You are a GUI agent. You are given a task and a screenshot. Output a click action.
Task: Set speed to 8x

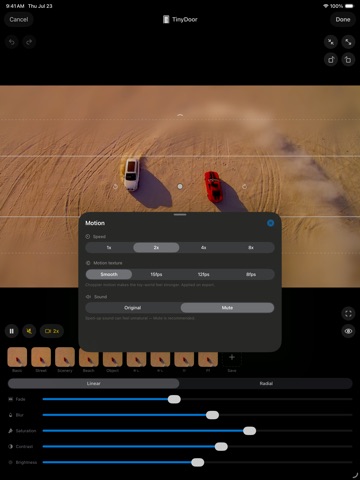coord(251,248)
